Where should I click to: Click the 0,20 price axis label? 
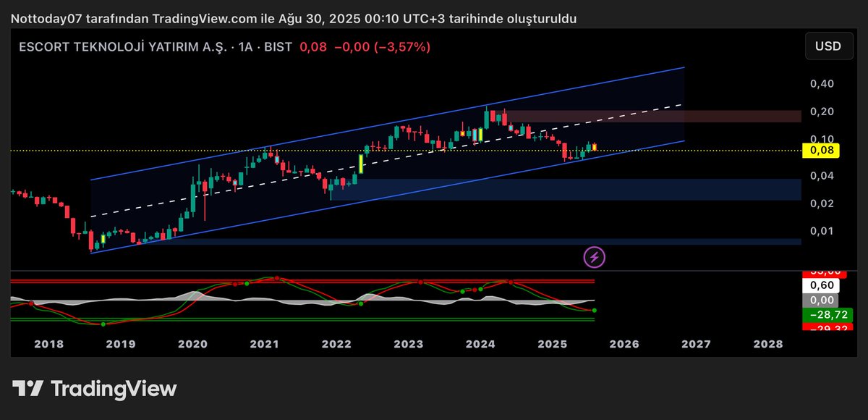click(x=823, y=112)
